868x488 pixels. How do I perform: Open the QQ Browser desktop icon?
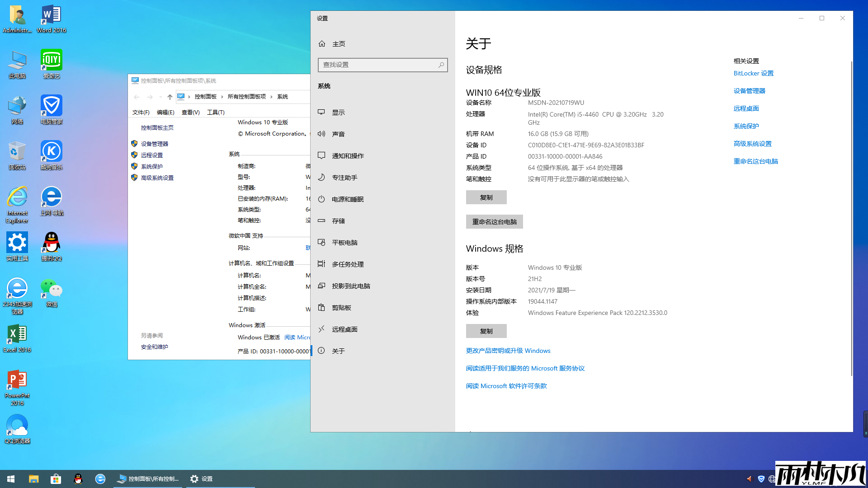coord(17,429)
